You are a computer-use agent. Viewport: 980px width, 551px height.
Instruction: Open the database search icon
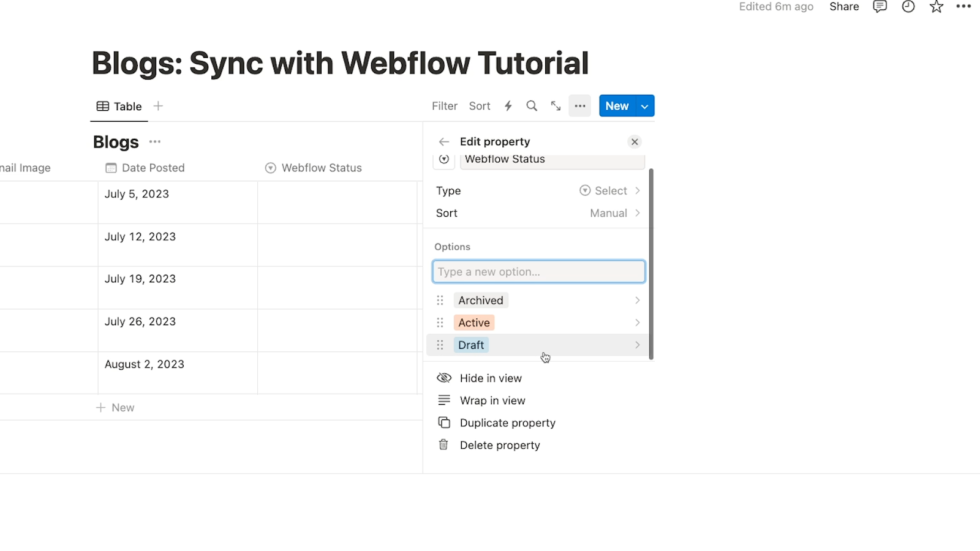532,106
